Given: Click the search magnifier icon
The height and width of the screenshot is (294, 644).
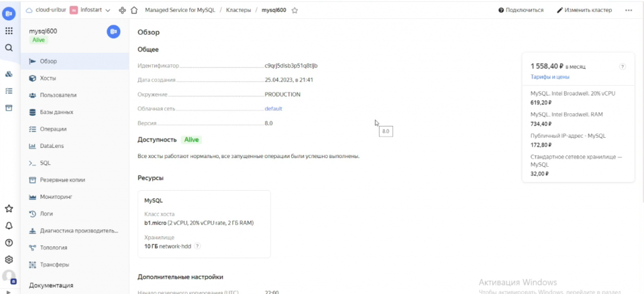Looking at the screenshot, I should click(x=9, y=48).
